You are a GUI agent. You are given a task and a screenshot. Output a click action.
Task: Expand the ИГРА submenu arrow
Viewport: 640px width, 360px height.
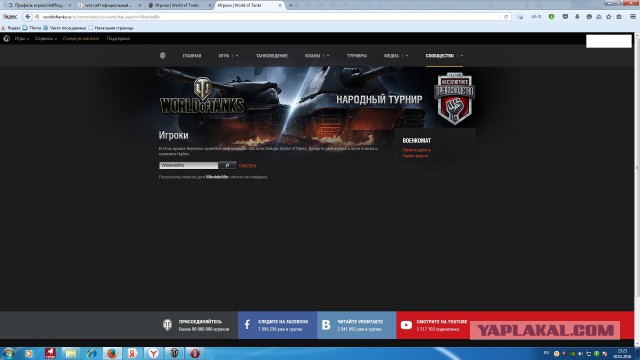pyautogui.click(x=237, y=56)
